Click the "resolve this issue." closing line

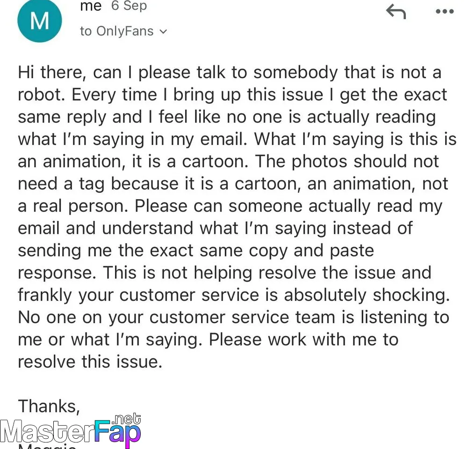(x=90, y=362)
